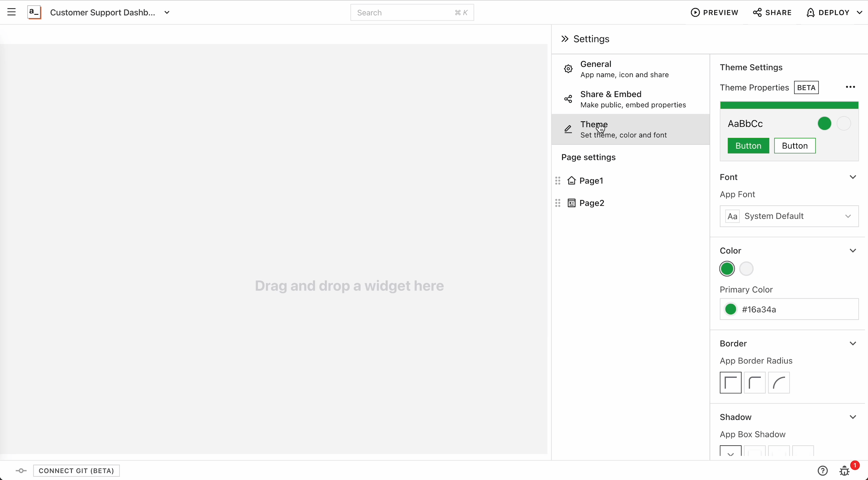Select sharp-corner border radius option
This screenshot has width=868, height=480.
coord(730,383)
